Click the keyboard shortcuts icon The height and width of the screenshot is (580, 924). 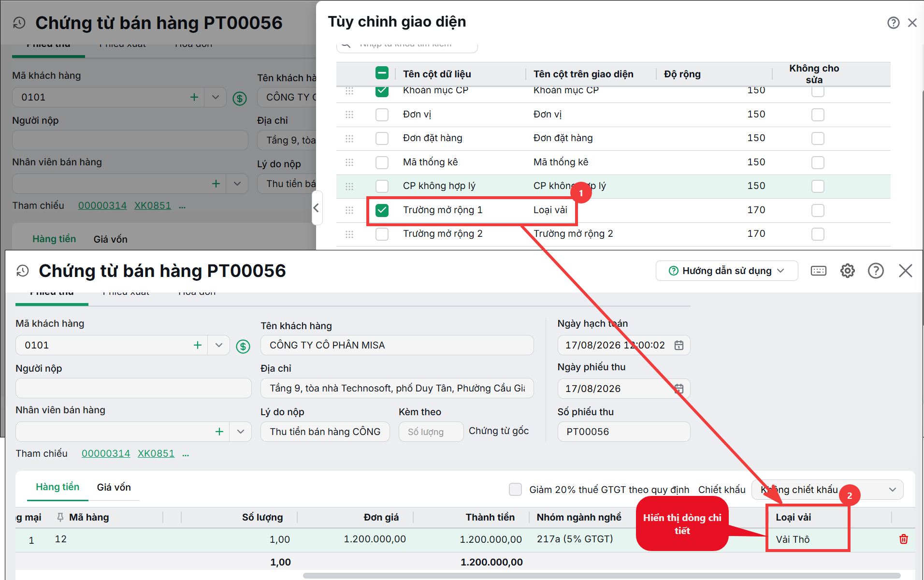[818, 271]
